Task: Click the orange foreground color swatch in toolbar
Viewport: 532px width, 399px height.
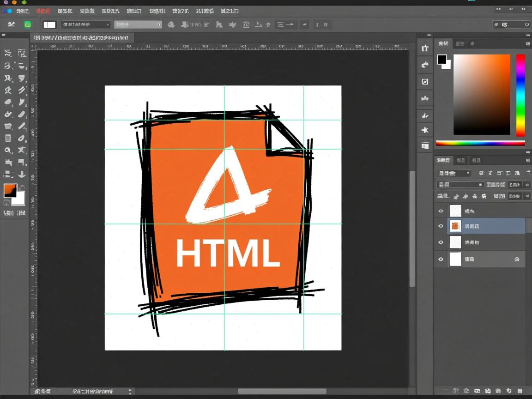Action: pos(10,190)
